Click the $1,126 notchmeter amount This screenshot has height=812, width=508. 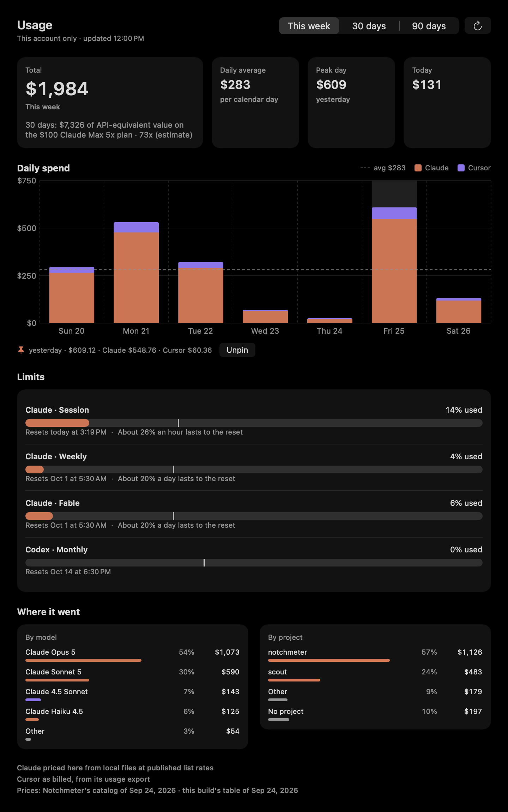click(470, 652)
